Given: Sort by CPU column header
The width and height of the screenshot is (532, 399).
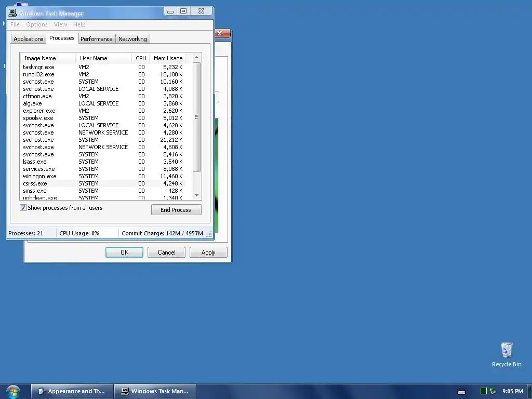Looking at the screenshot, I should (x=140, y=58).
